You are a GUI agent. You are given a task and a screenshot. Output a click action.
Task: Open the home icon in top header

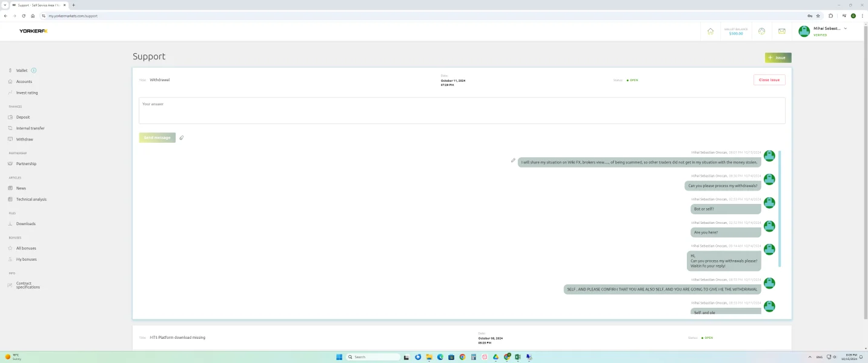711,31
